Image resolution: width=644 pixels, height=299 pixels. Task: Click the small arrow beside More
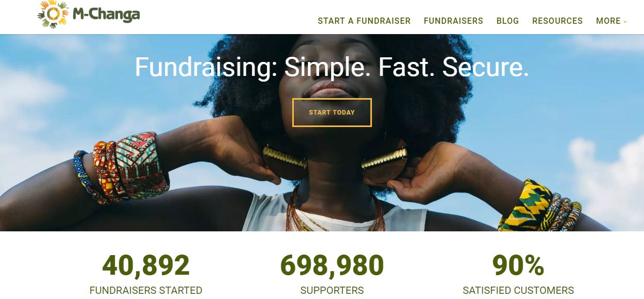[625, 22]
